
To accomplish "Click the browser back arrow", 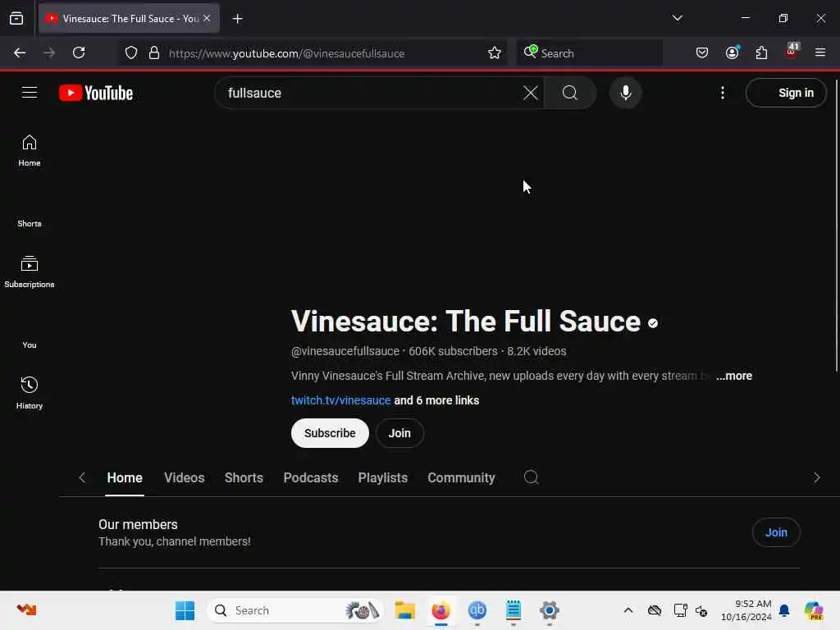I will point(20,52).
